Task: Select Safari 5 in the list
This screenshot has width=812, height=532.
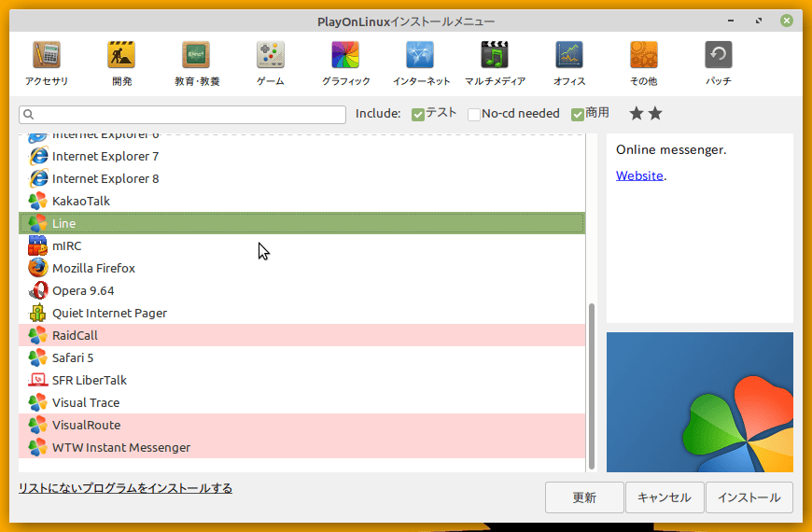Action: point(301,357)
